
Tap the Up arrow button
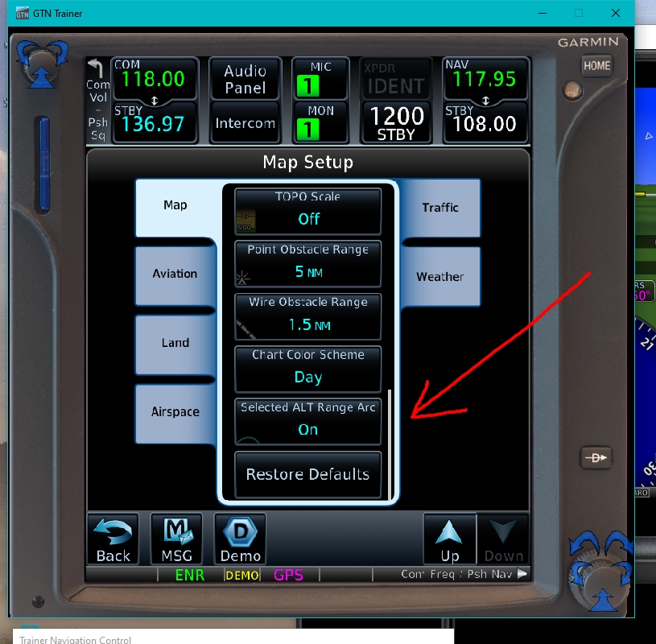tap(450, 540)
